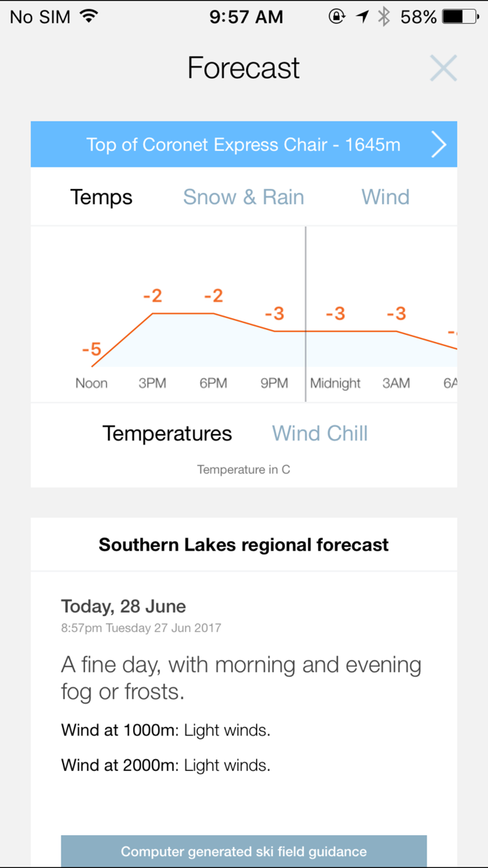This screenshot has width=488, height=868.
Task: Expand Coronet Express Chair details via chevron
Action: (x=439, y=144)
